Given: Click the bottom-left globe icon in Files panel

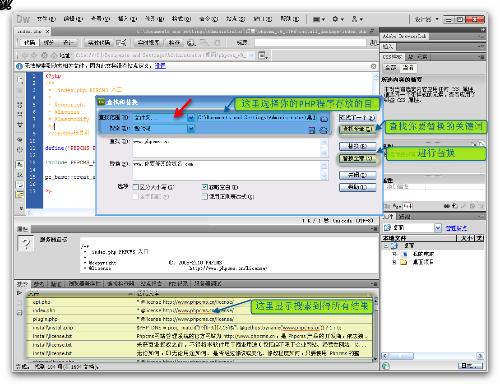Looking at the screenshot, I should [x=386, y=366].
